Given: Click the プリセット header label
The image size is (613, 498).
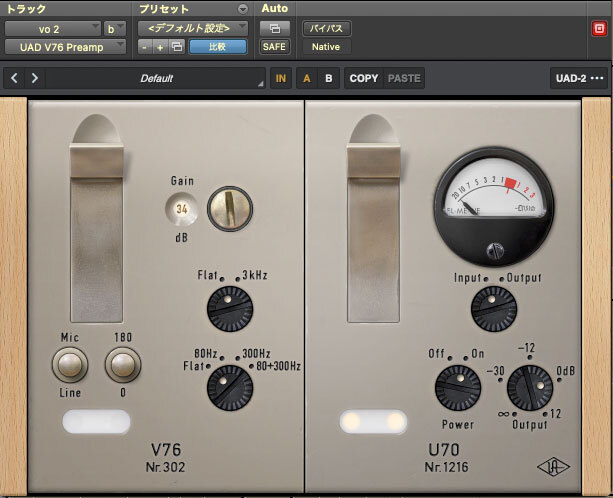Looking at the screenshot, I should (x=164, y=9).
